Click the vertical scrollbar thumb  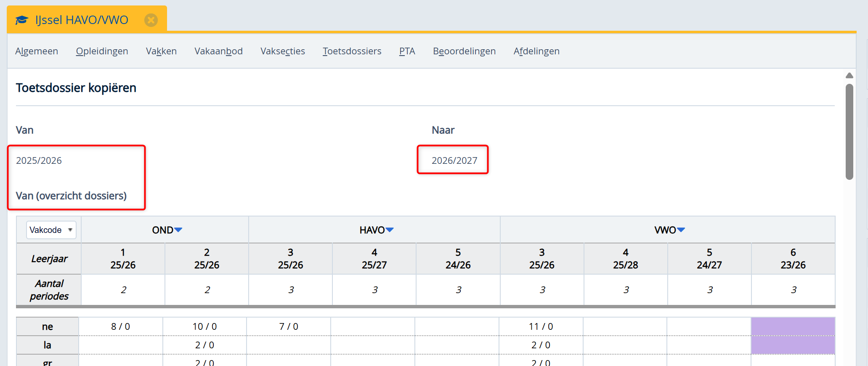849,131
